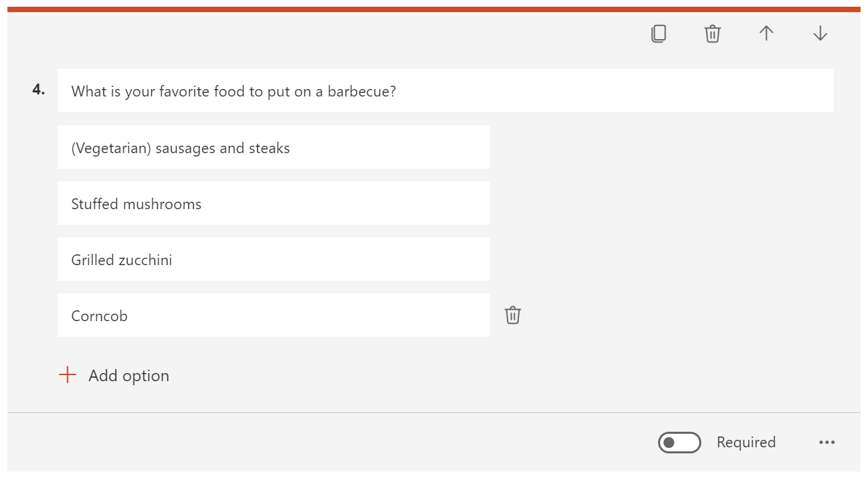Screen dimensions: 868x479
Task: Click the word barbecue in the question title
Action: (361, 91)
